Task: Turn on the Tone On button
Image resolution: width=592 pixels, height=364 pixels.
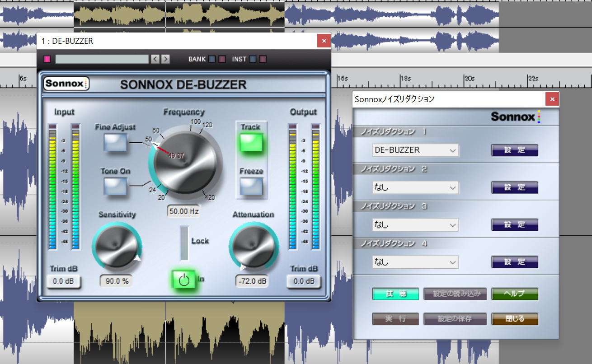Action: (115, 186)
